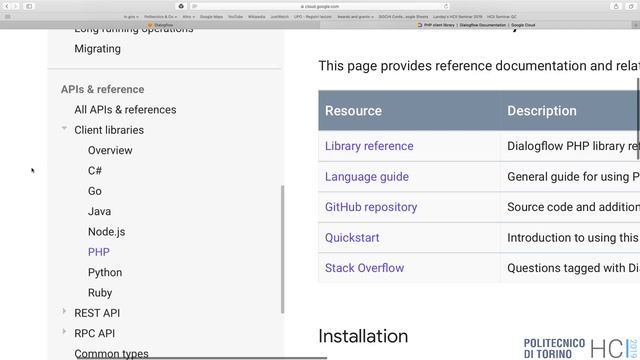640x360 pixels.
Task: Click the reader view icon in address bar
Action: [x=195, y=6]
